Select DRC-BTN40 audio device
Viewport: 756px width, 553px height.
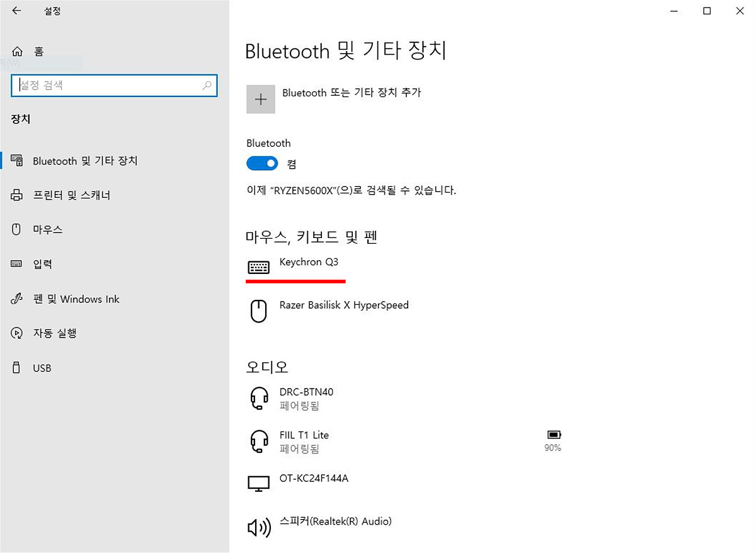(306, 392)
